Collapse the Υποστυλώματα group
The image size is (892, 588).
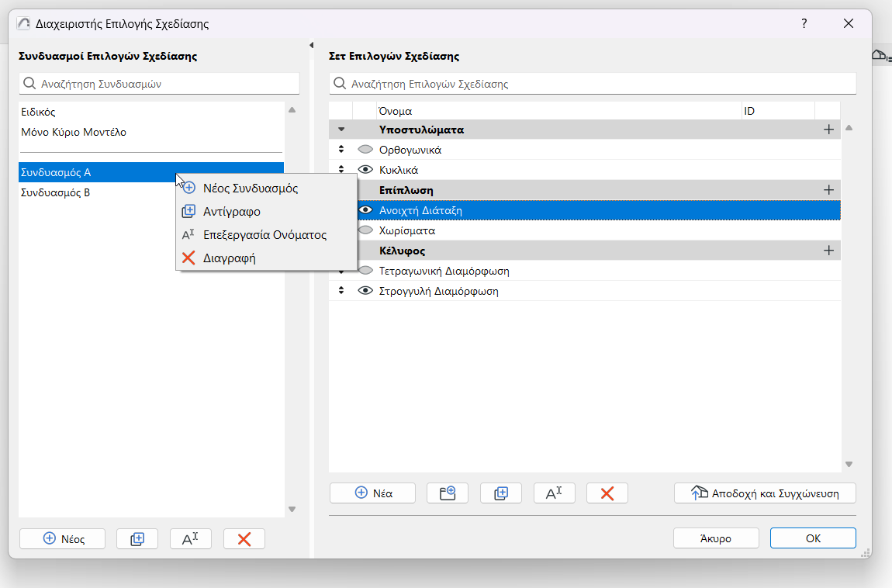click(x=341, y=130)
